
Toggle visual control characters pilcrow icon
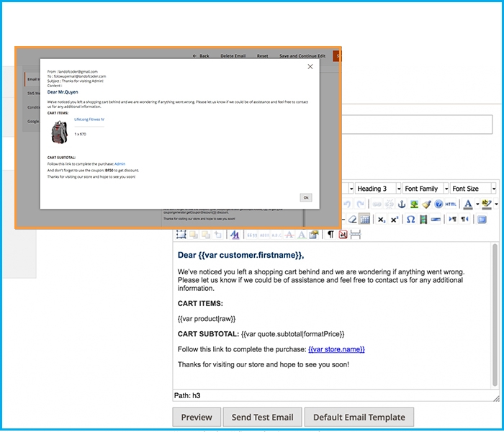pos(330,234)
